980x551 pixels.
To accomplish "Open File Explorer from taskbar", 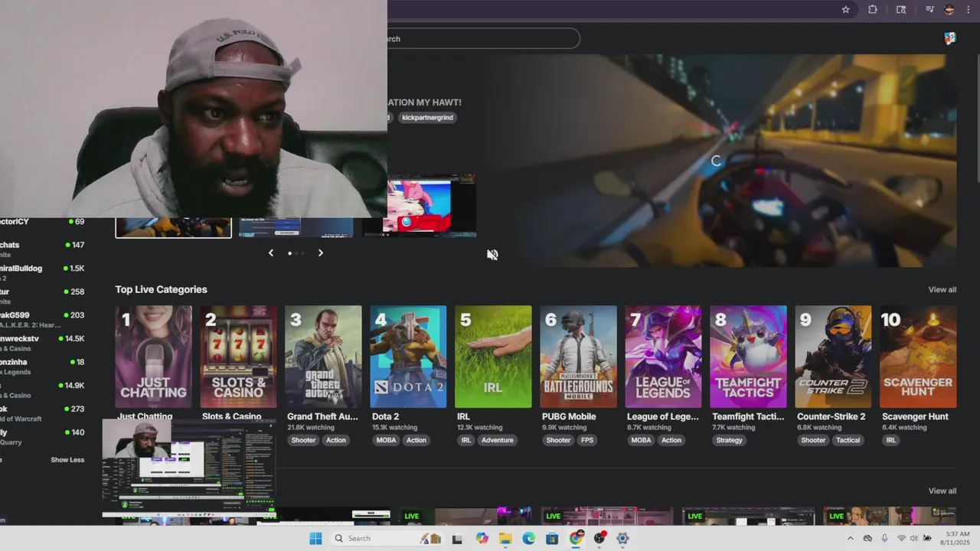I will coord(505,539).
